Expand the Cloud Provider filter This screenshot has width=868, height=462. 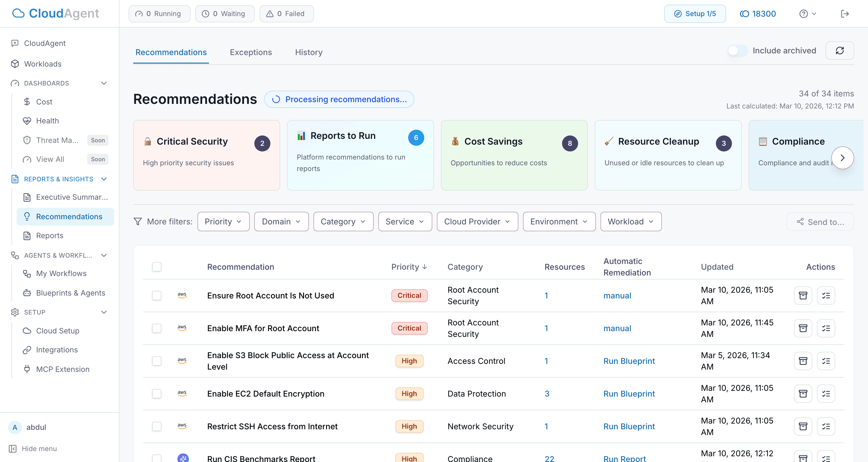(477, 222)
